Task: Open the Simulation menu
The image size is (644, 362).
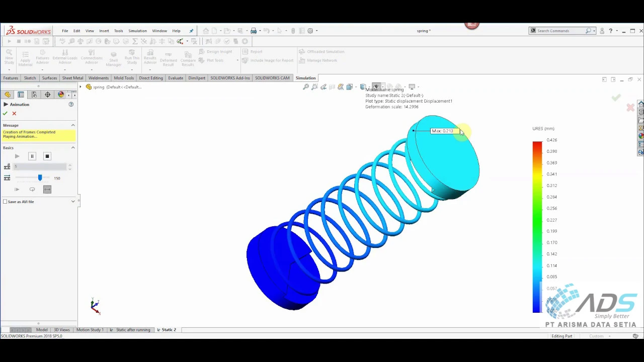Action: pyautogui.click(x=137, y=31)
